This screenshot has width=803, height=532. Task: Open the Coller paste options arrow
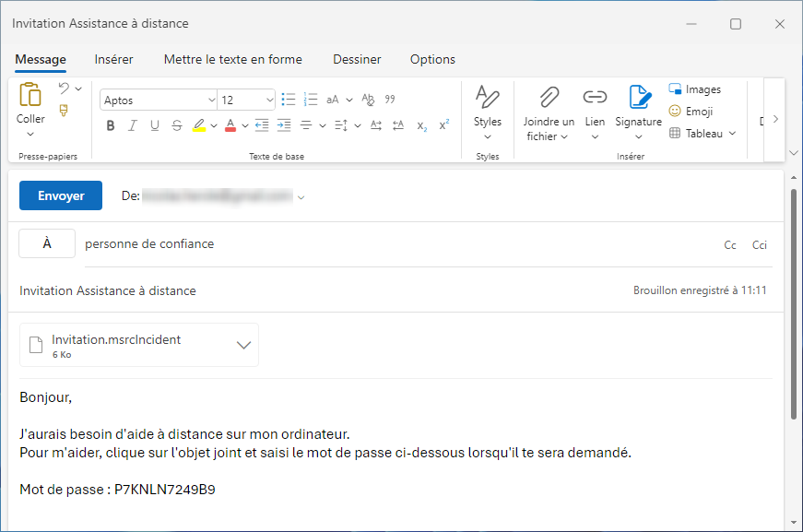click(30, 134)
